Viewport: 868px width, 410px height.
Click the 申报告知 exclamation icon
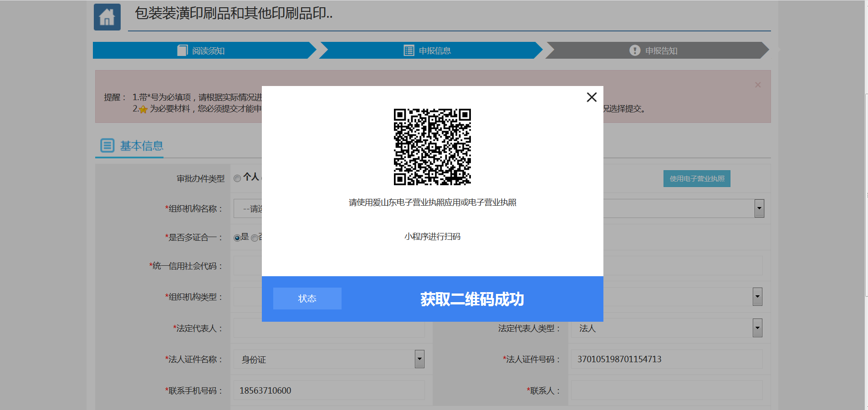click(635, 51)
